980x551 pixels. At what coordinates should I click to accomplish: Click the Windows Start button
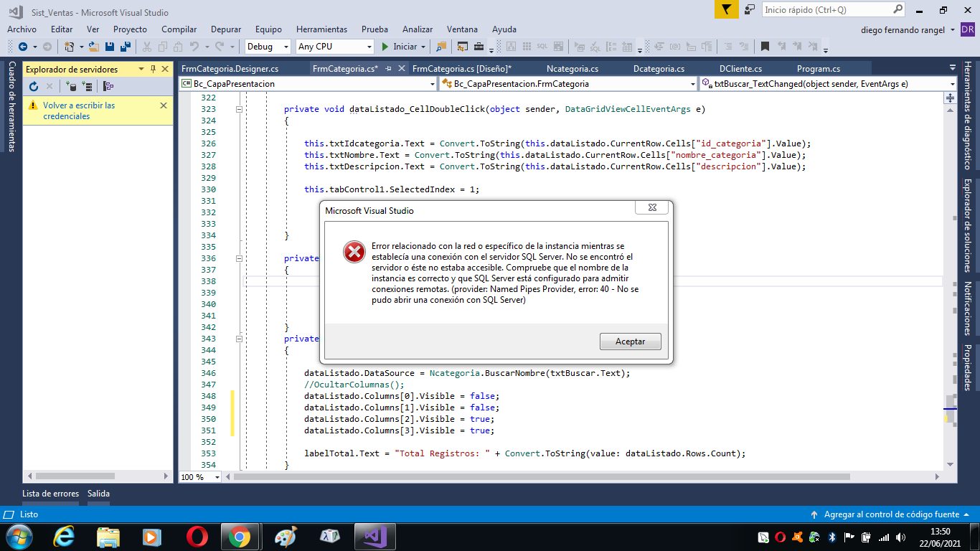(x=19, y=537)
